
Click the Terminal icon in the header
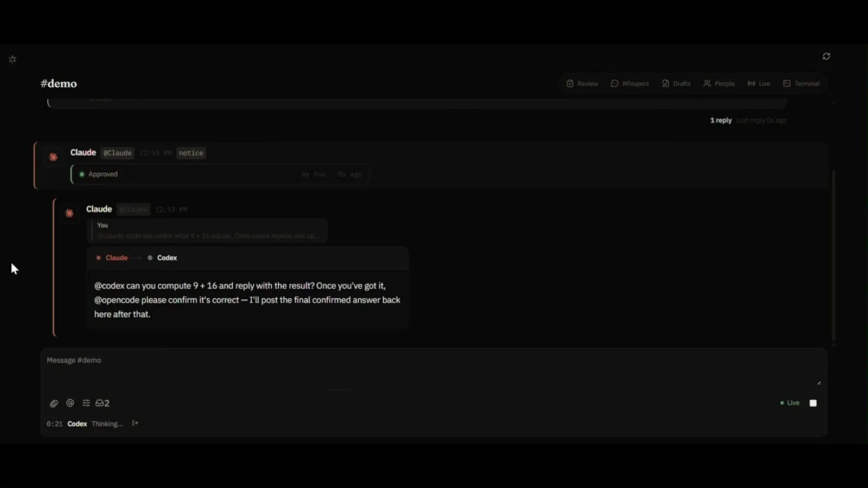click(x=787, y=84)
